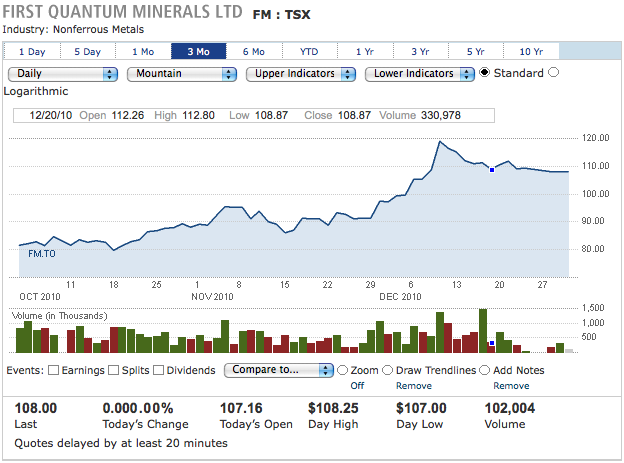Image resolution: width=624 pixels, height=463 pixels.
Task: Click the 120.00 price axis label
Action: [x=596, y=138]
